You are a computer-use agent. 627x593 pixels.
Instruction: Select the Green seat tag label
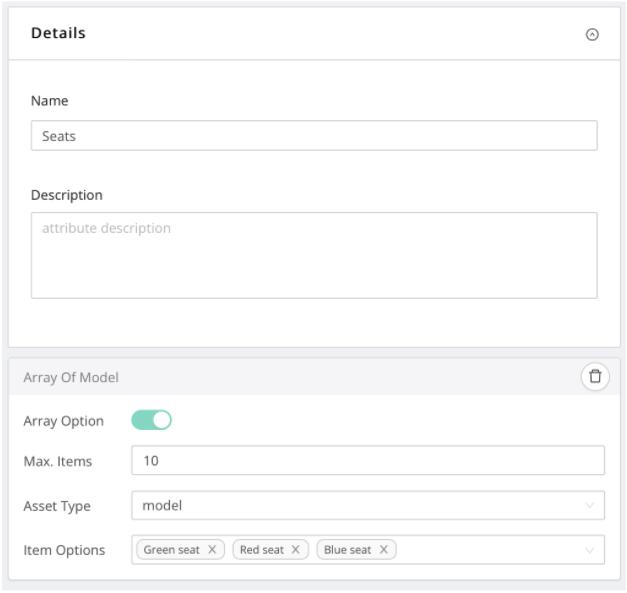pos(172,550)
